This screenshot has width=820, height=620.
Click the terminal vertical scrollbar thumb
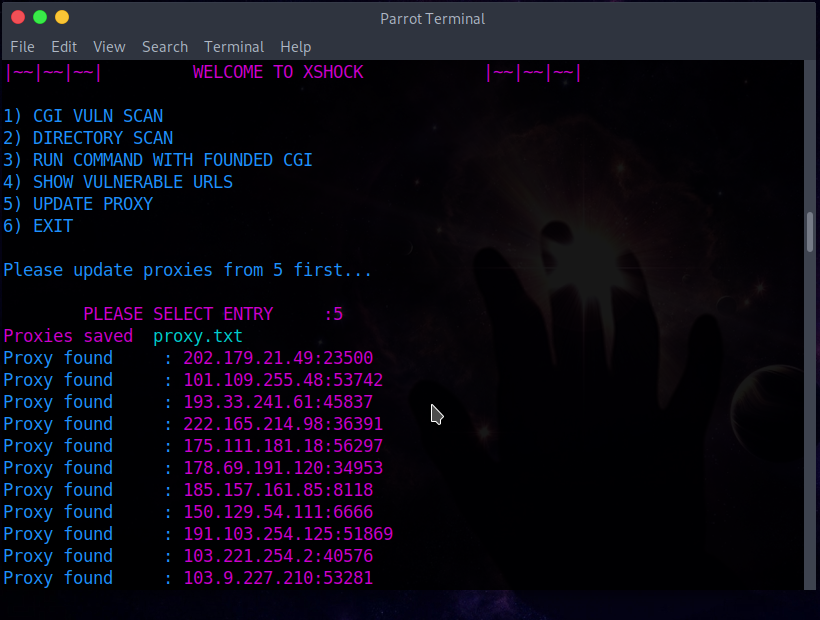click(810, 233)
